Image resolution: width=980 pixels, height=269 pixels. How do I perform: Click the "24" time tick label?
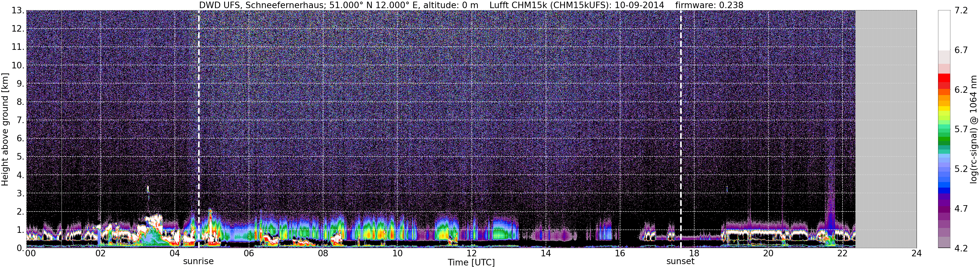[x=917, y=253]
